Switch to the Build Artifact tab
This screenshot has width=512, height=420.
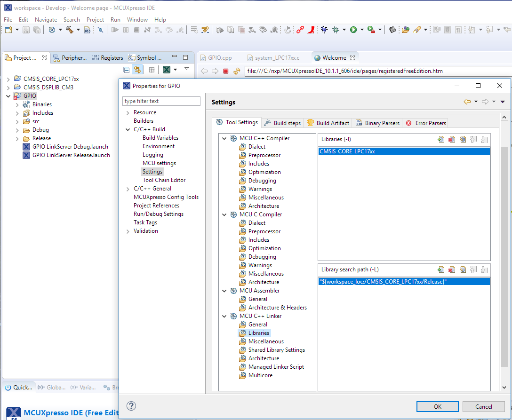tap(328, 123)
